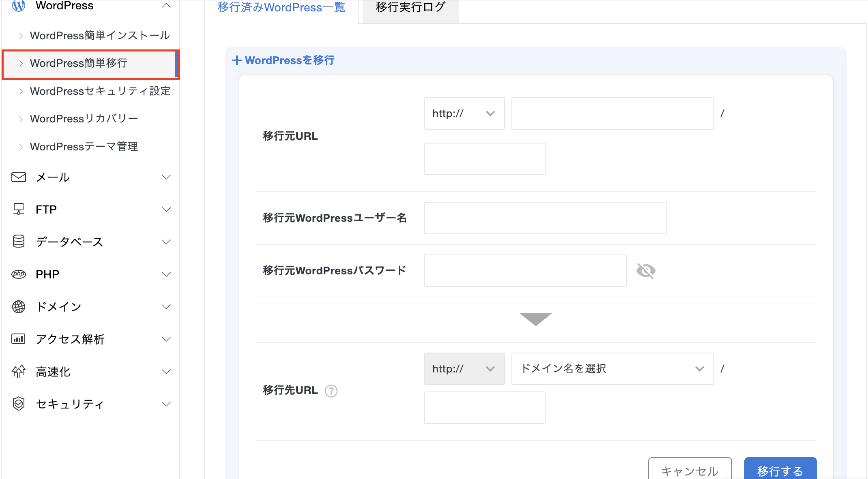
Task: Click the PHP logo icon
Action: (x=19, y=274)
